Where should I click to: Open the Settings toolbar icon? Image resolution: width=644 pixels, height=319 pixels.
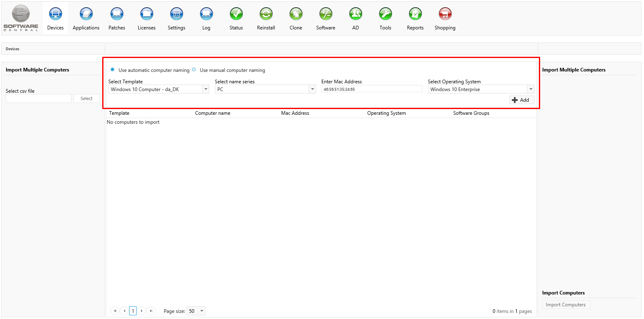click(177, 14)
